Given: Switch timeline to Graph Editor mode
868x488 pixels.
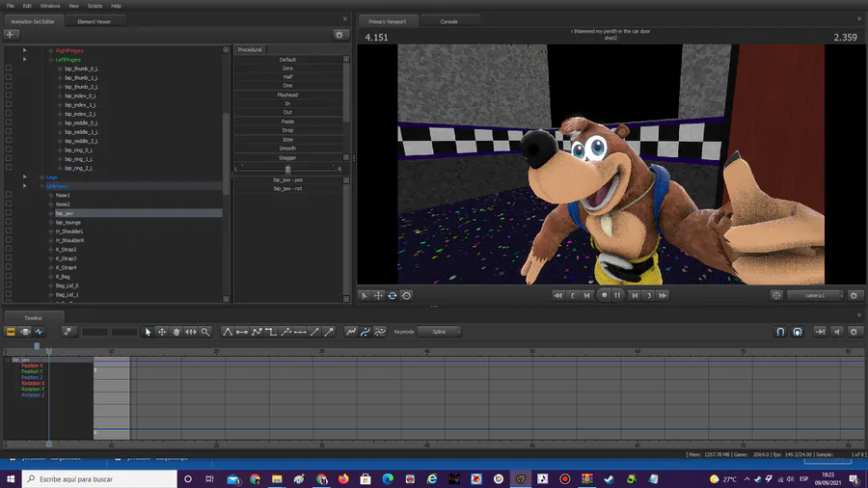Looking at the screenshot, I should point(40,332).
